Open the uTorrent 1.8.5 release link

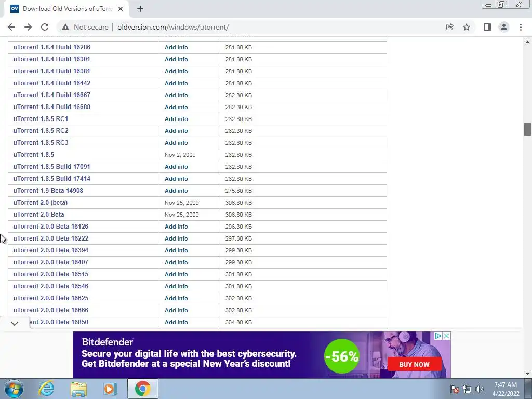point(34,155)
